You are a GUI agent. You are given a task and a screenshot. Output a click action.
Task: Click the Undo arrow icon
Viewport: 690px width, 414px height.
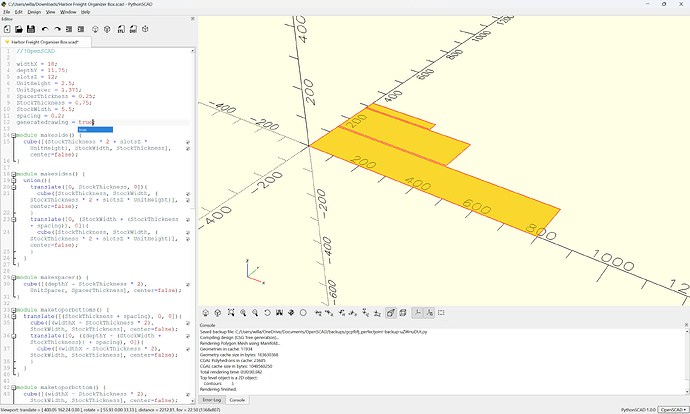tap(45, 29)
